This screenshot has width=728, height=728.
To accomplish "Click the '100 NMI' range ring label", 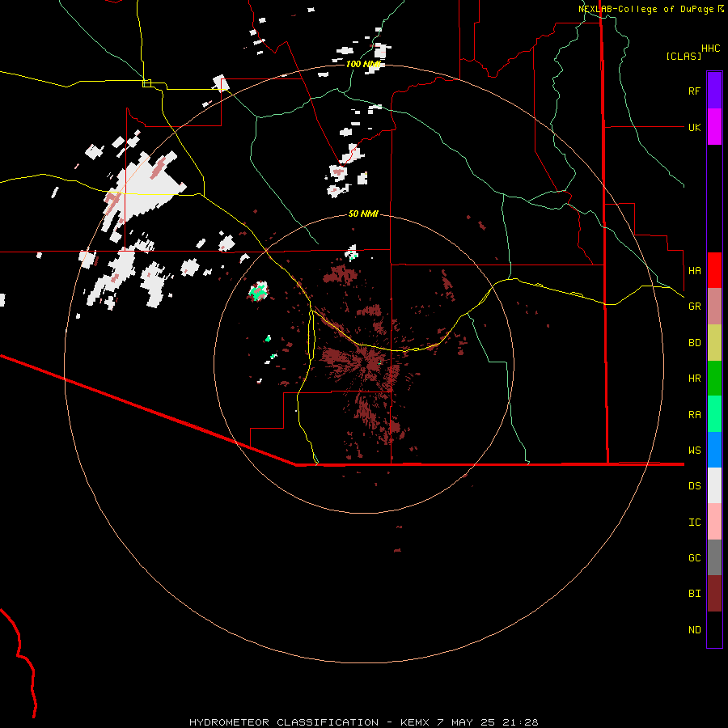I will coord(363,64).
